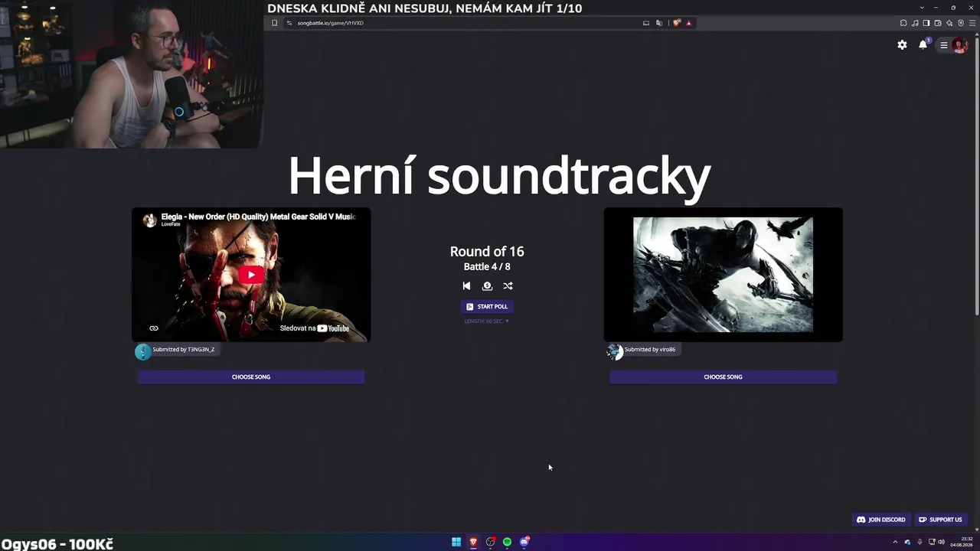Open the Brave VPN shield icon

point(961,23)
